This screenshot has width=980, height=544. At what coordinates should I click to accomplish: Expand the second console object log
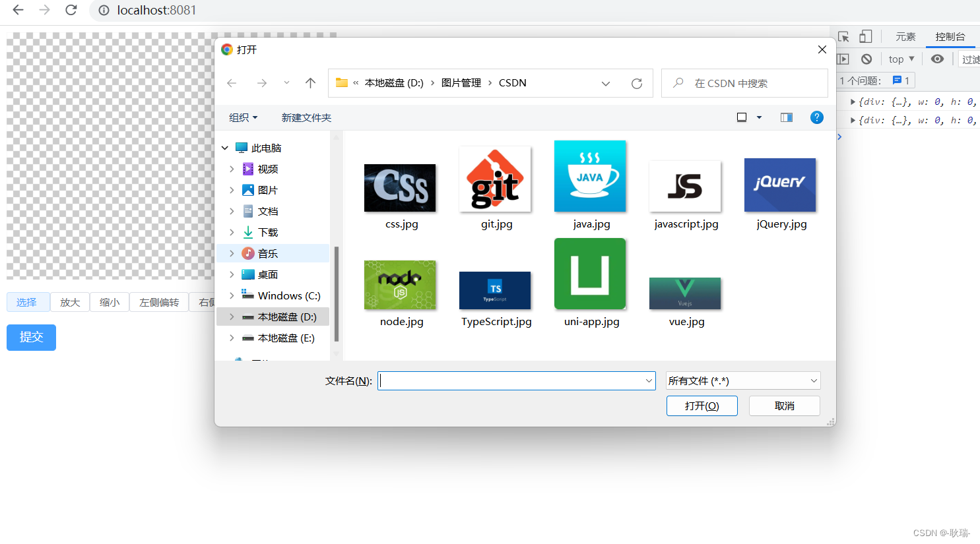point(853,121)
